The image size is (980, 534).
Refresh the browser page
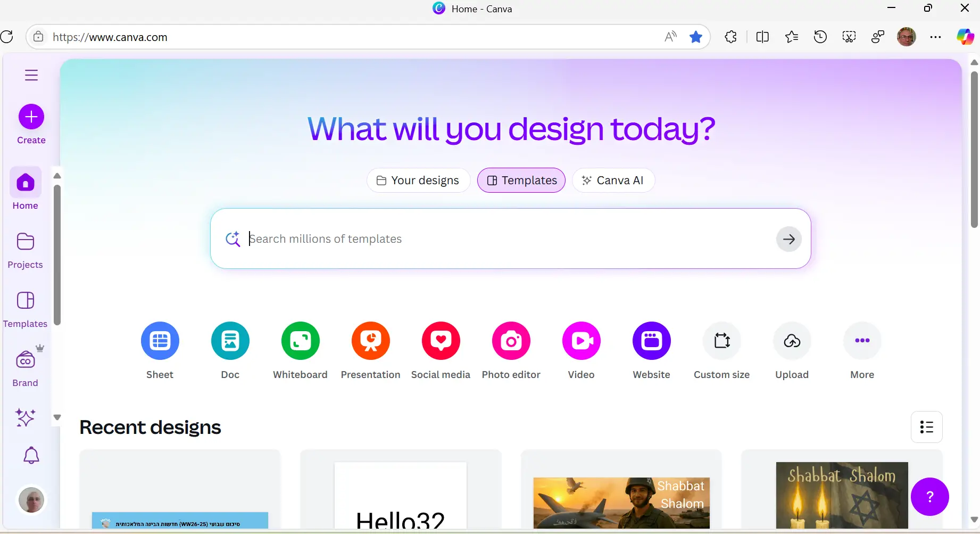click(x=7, y=37)
